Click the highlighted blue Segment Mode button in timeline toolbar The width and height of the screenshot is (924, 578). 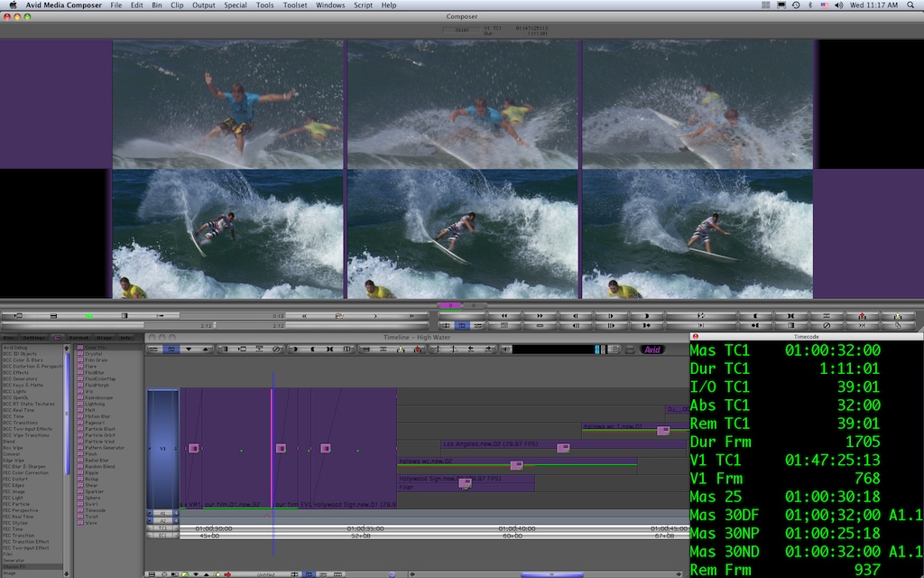(171, 350)
